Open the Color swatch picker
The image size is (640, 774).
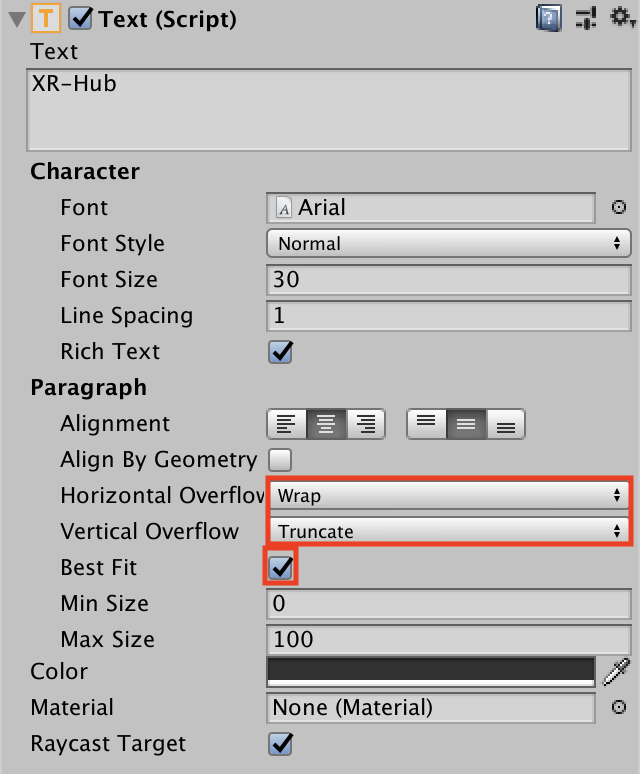pyautogui.click(x=431, y=671)
